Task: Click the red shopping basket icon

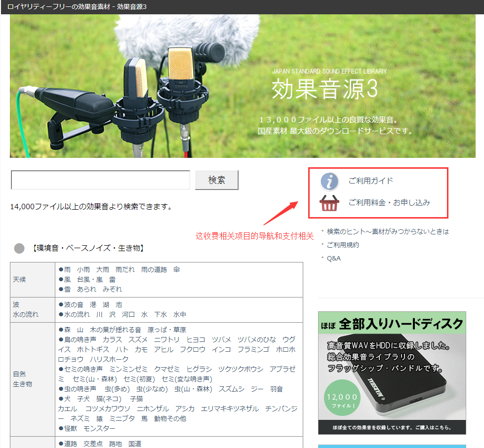Action: pos(329,203)
